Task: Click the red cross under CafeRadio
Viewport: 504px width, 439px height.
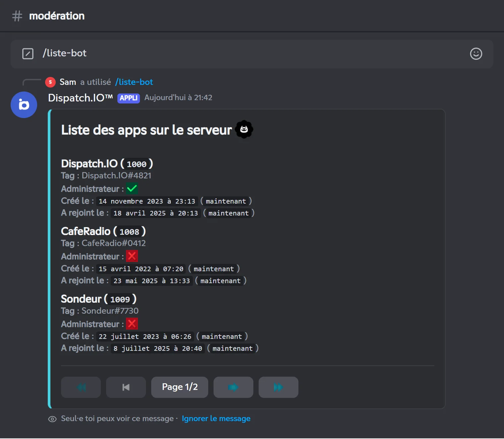Action: point(132,256)
